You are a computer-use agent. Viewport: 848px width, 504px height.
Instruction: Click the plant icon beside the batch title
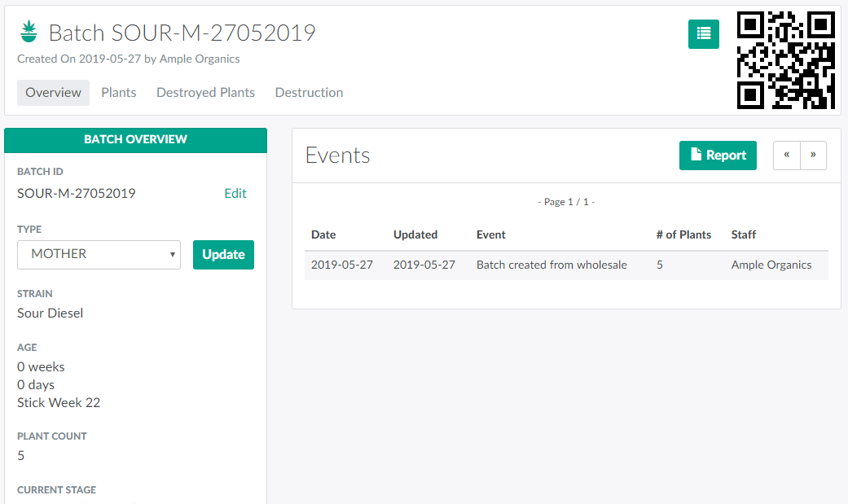click(29, 33)
